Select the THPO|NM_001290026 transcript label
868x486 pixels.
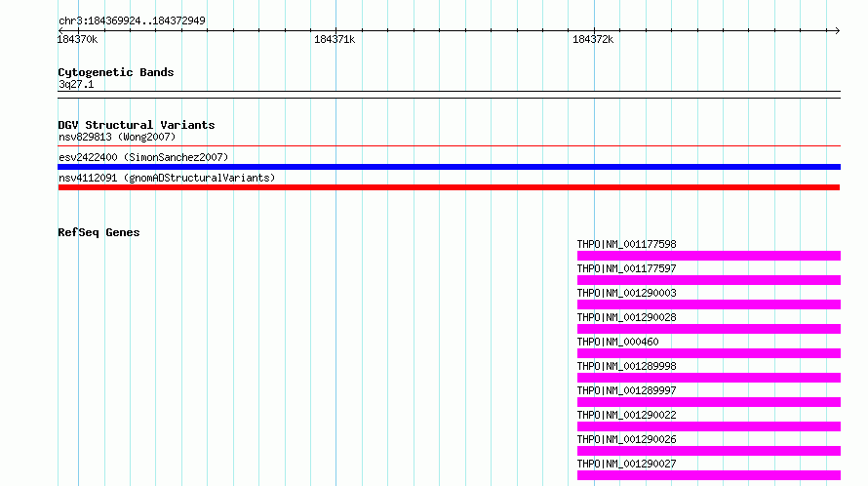click(x=627, y=439)
